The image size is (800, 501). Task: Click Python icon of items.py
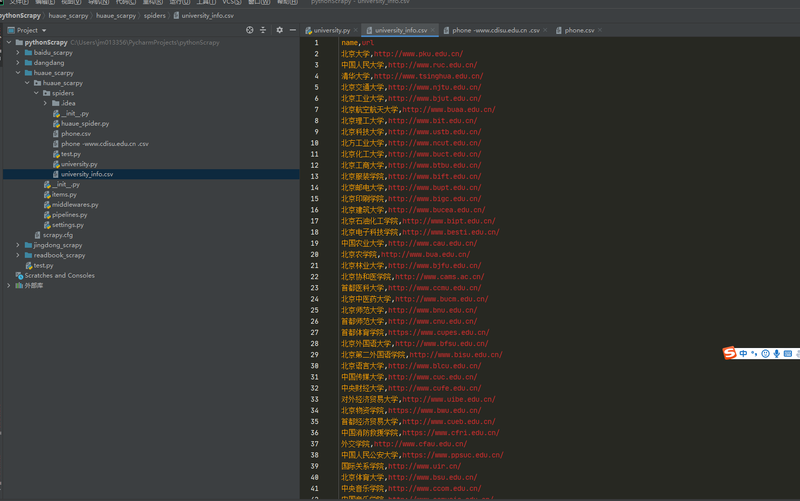point(47,194)
